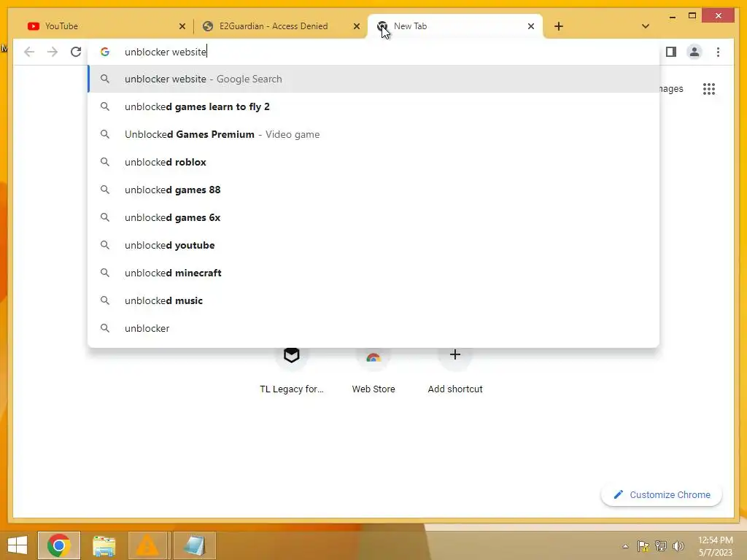This screenshot has height=560, width=747.
Task: Open the Google apps grid
Action: point(709,89)
